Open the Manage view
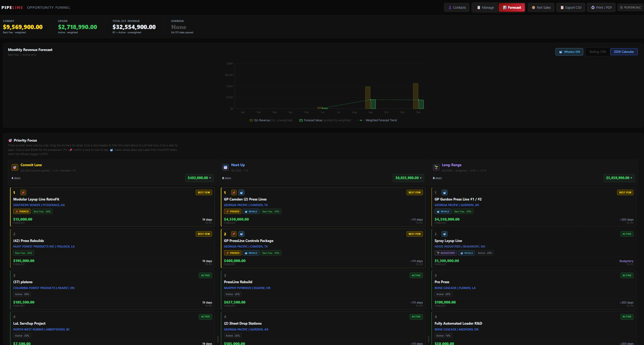Screen dimensions: 644x345 point(485,7)
